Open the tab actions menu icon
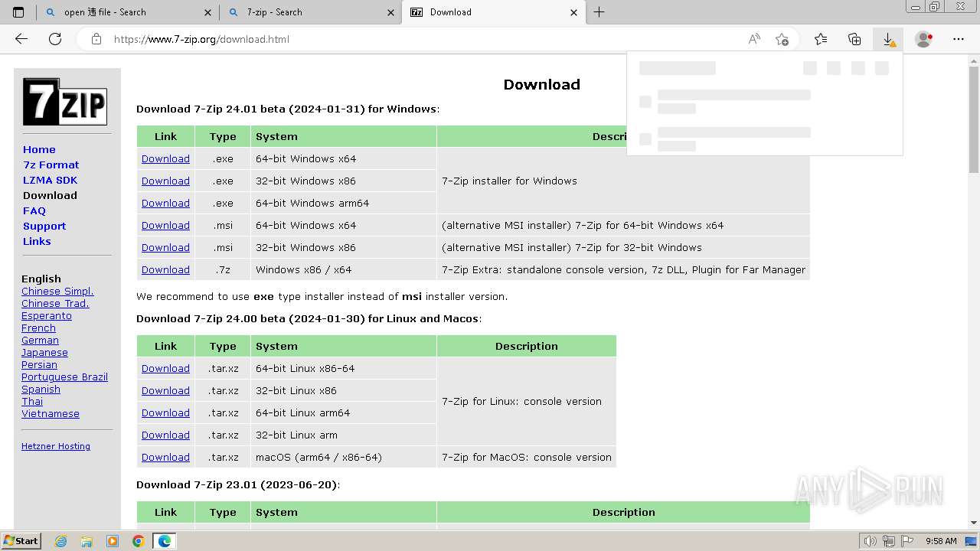Viewport: 980px width, 551px height. click(18, 12)
